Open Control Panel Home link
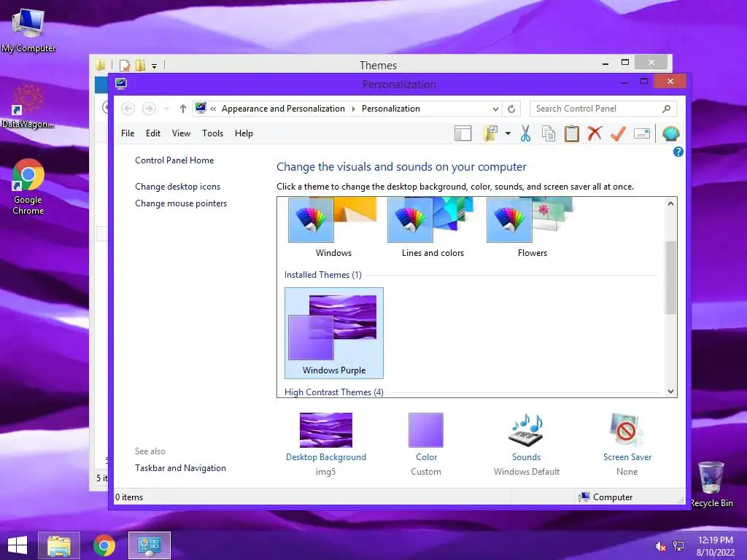This screenshot has width=747, height=560. [174, 160]
